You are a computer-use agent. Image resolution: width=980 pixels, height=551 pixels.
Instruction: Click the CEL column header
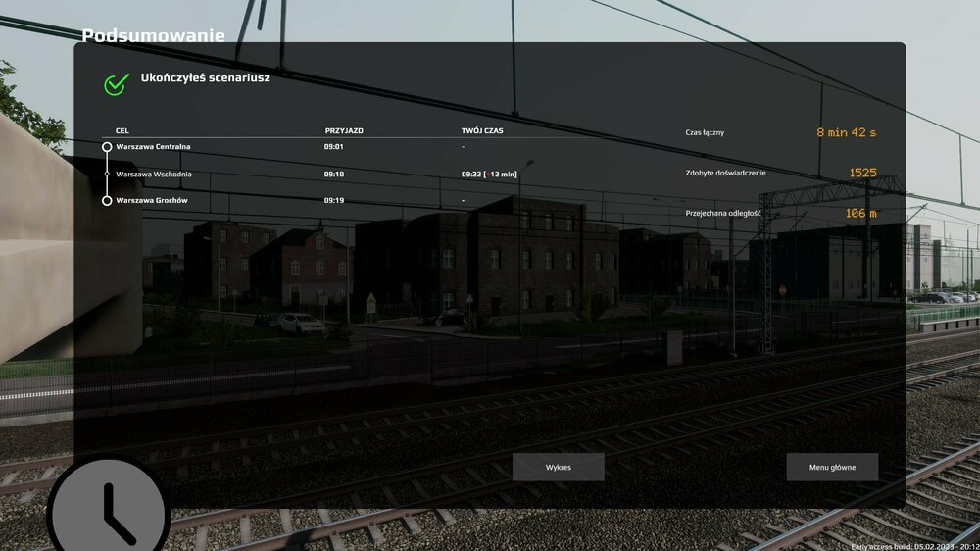tap(122, 129)
